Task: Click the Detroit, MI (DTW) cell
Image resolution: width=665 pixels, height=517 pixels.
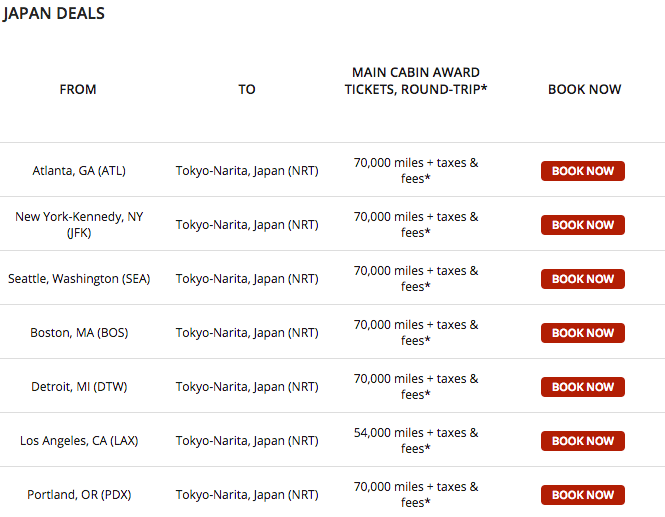Action: 79,387
